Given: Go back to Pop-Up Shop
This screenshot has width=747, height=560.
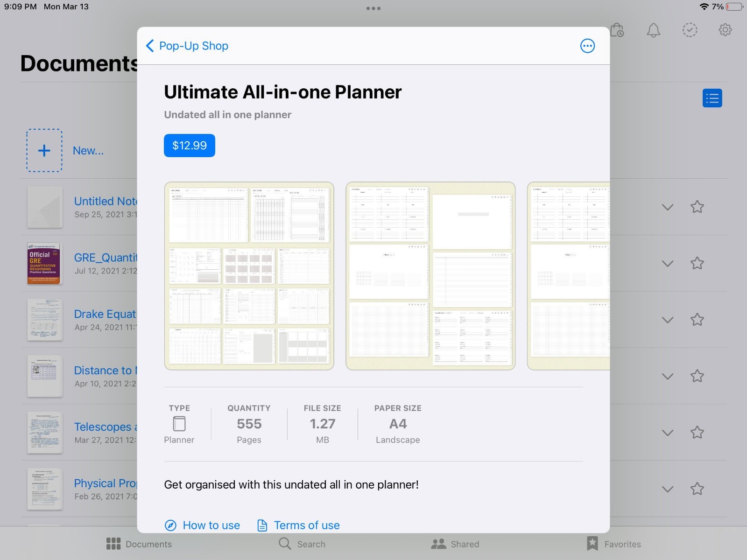Looking at the screenshot, I should [x=187, y=46].
